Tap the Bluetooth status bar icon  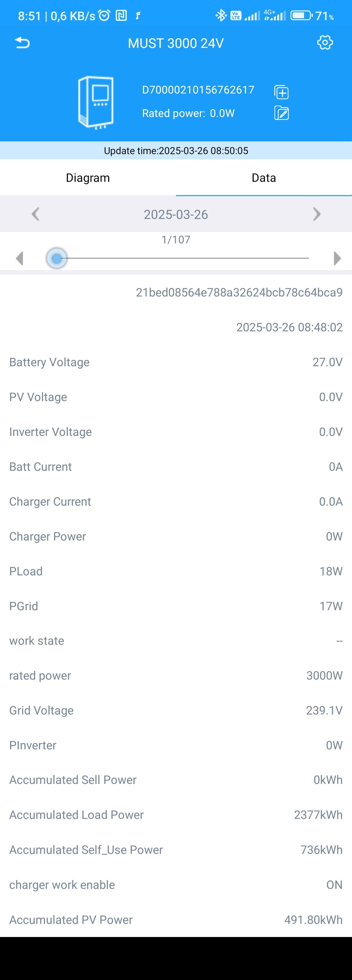tap(221, 16)
